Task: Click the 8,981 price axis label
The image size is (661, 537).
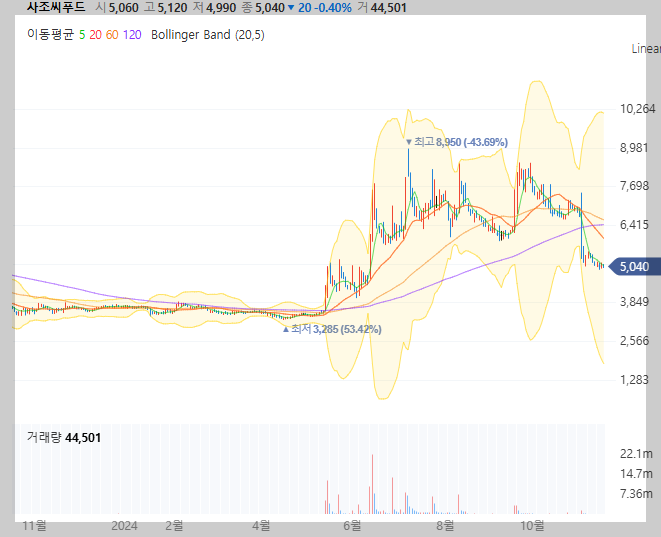Action: pos(634,148)
